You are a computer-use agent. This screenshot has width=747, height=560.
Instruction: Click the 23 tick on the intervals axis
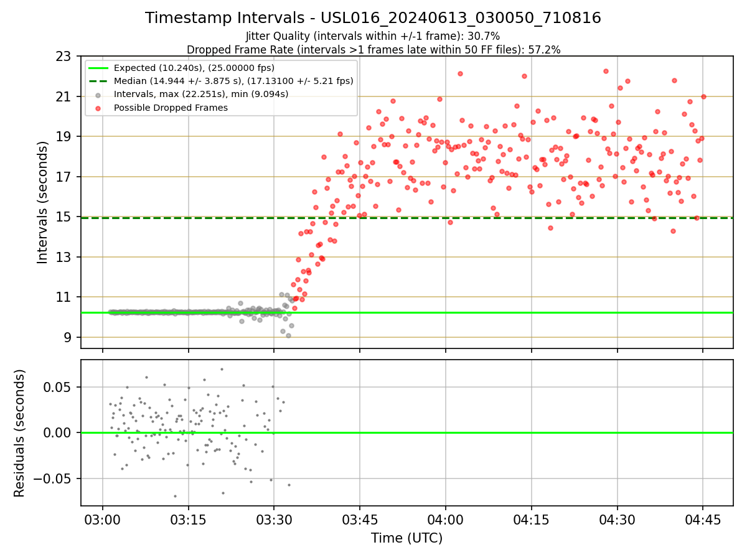coord(64,57)
